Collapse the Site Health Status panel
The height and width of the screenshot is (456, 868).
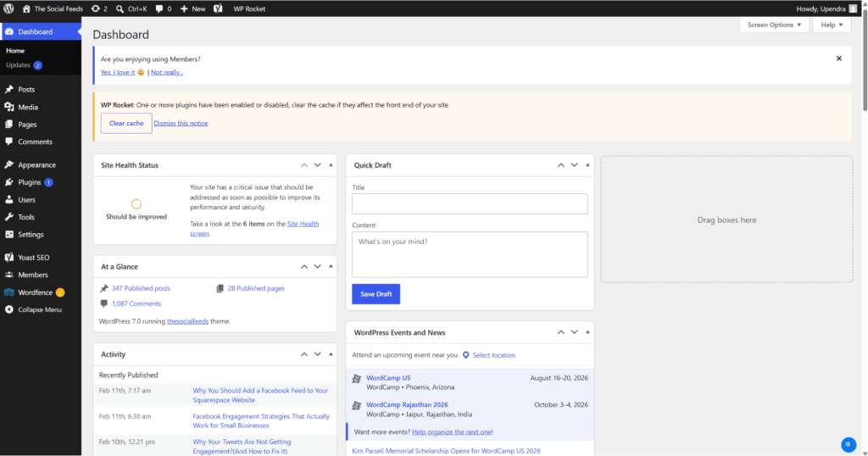[x=331, y=165]
